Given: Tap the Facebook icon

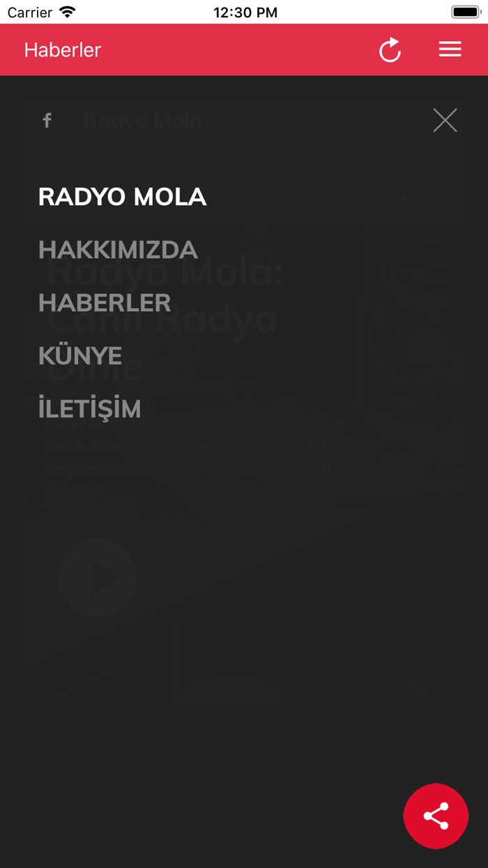Looking at the screenshot, I should [47, 120].
